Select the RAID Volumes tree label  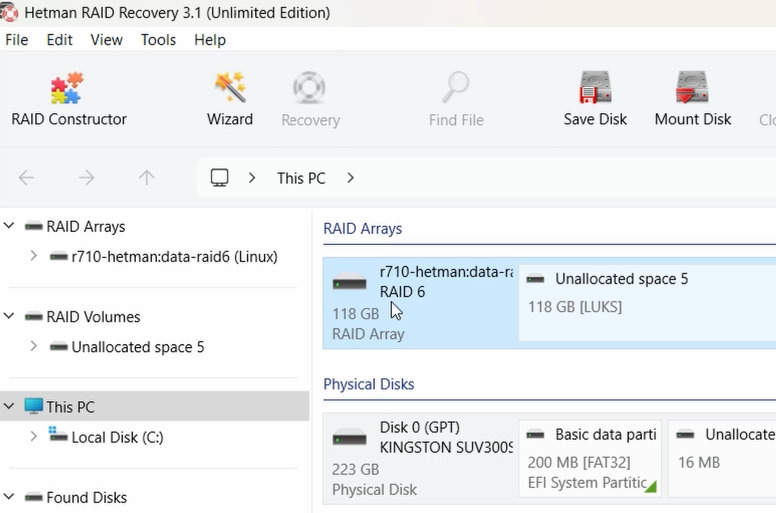[93, 317]
